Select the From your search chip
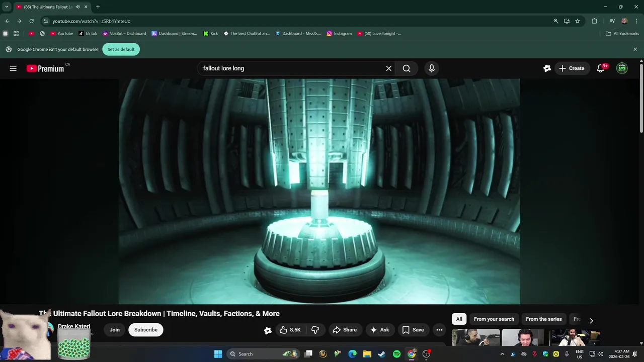644x362 pixels. click(494, 319)
